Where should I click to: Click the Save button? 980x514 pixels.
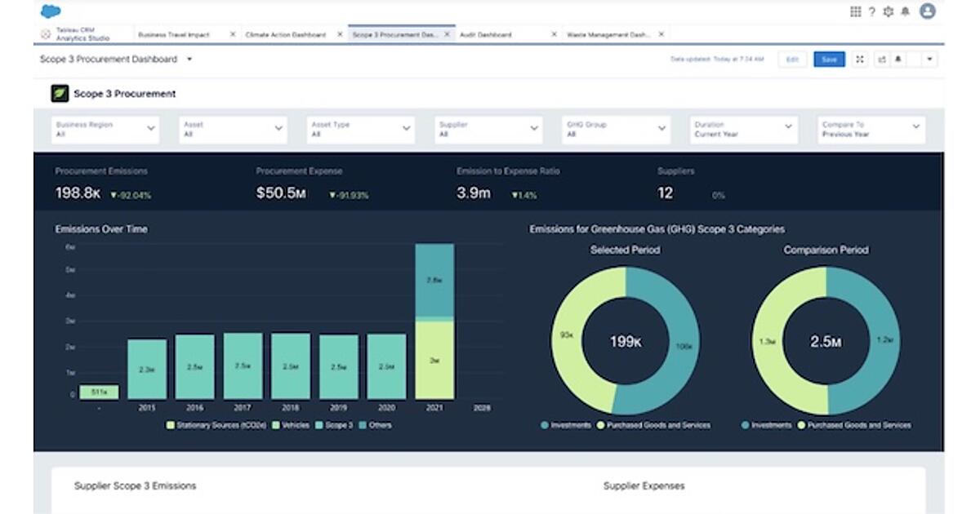(829, 60)
